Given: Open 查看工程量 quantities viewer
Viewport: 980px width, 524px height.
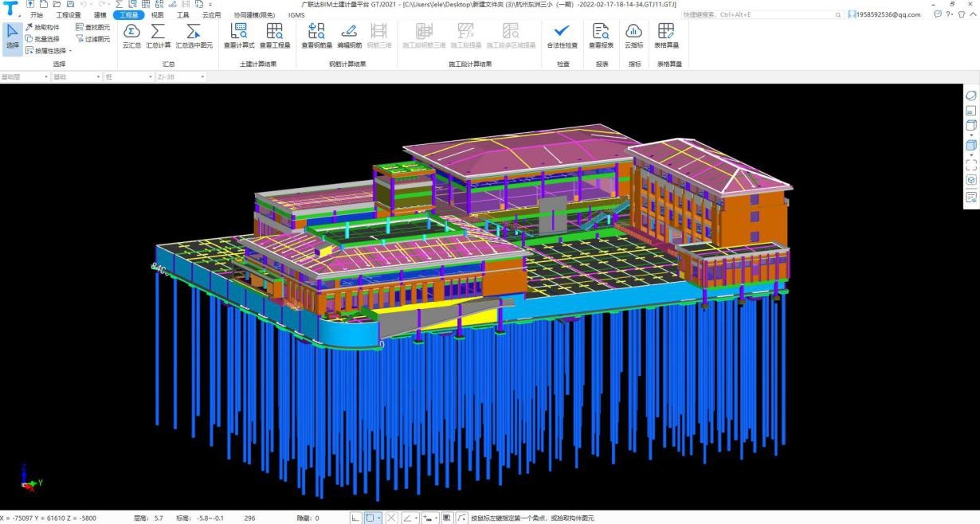Looking at the screenshot, I should point(275,35).
